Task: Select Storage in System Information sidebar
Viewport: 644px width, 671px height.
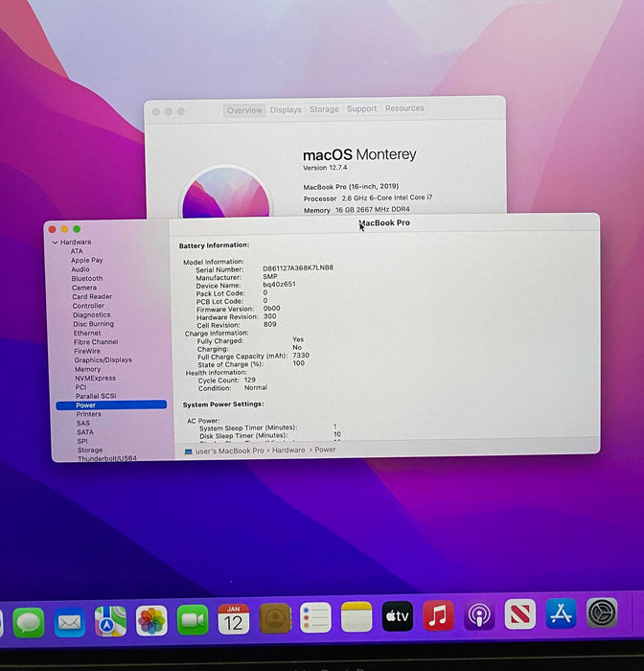Action: point(90,451)
